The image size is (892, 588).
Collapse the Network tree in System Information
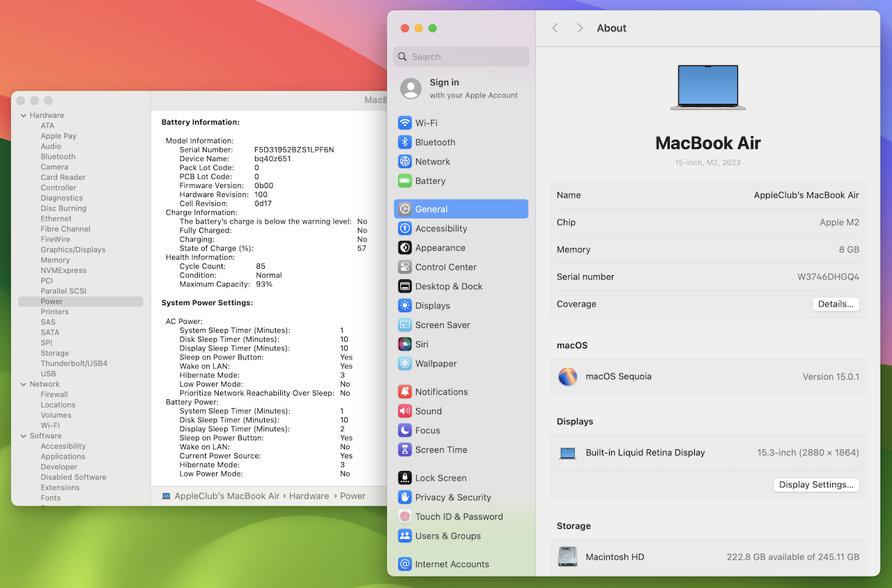[x=23, y=385]
